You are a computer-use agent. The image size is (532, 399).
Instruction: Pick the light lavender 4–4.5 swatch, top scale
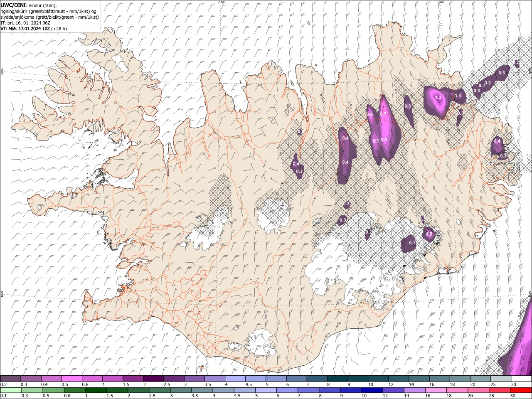click(x=234, y=379)
